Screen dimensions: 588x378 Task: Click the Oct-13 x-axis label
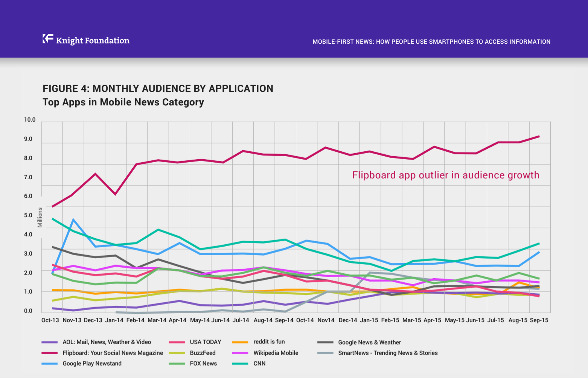[50, 320]
